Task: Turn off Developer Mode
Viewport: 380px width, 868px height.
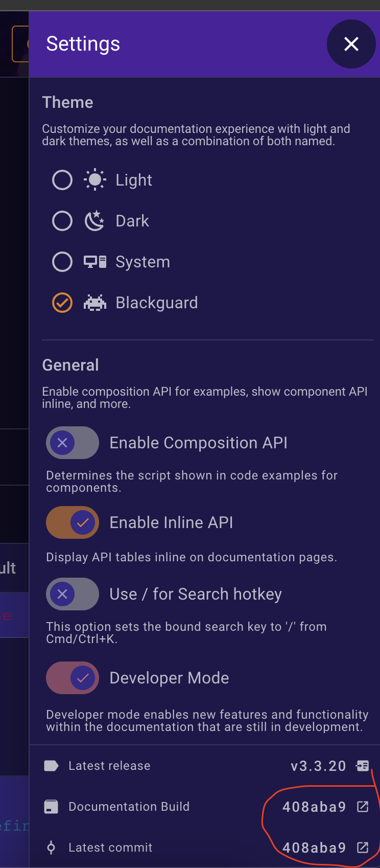Action: 72,677
